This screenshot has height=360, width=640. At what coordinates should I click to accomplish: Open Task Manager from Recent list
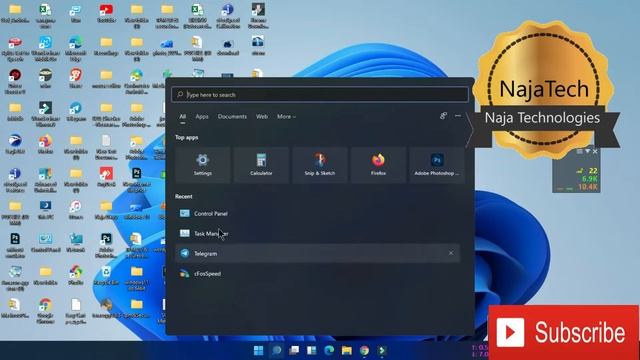click(318, 233)
